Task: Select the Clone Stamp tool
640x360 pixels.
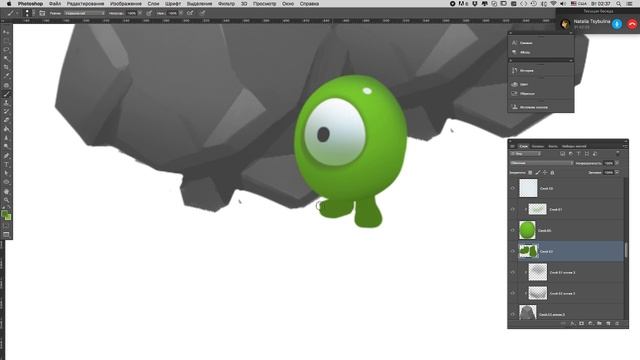Action: click(6, 103)
